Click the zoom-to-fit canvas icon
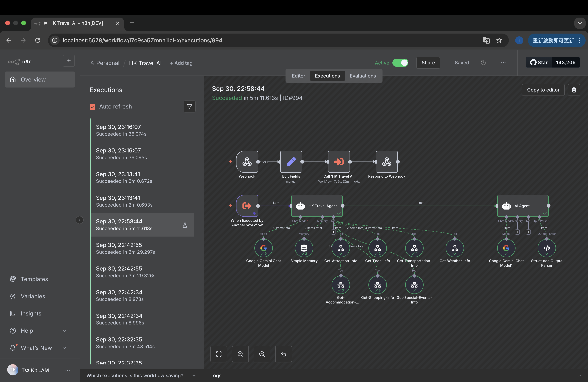The image size is (588, 382). [x=219, y=354]
